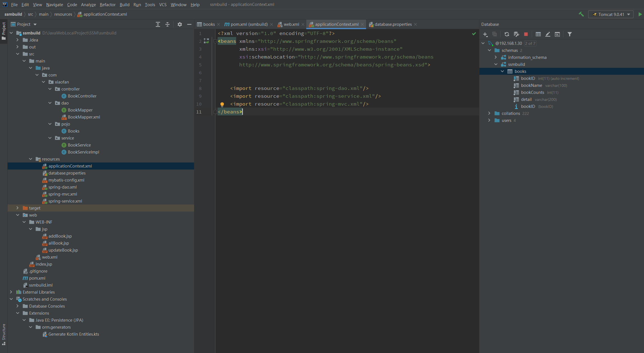Click the Edit pencil icon in Database toolbar
This screenshot has height=353, width=644.
pos(548,34)
